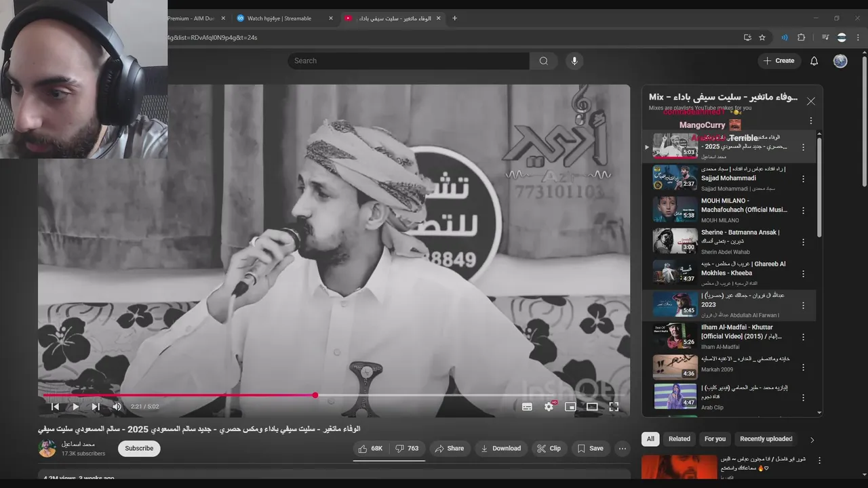
Task: Play the paused video
Action: coord(75,407)
